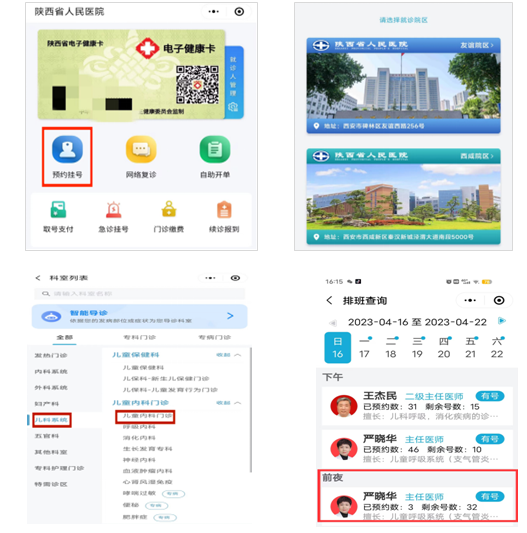This screenshot has width=527, height=533.
Task: Collapse the 儿童内科门诊 section
Action: [229, 403]
